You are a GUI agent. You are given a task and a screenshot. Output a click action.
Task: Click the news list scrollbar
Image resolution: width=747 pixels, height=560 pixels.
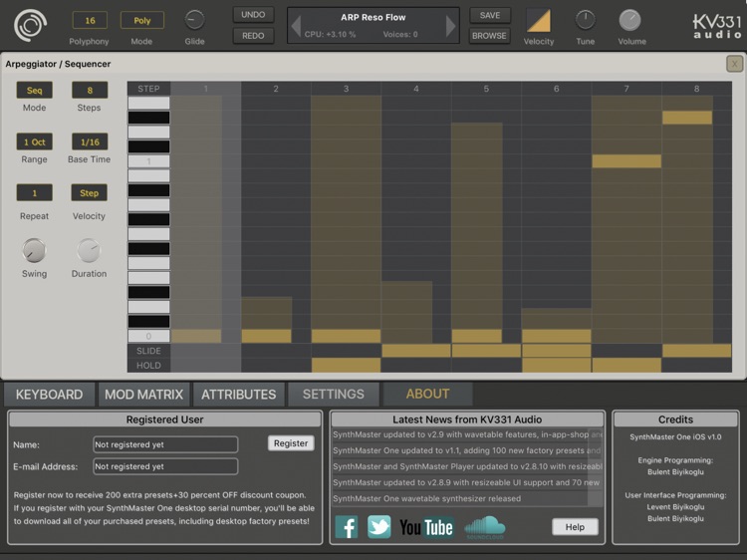click(x=595, y=467)
